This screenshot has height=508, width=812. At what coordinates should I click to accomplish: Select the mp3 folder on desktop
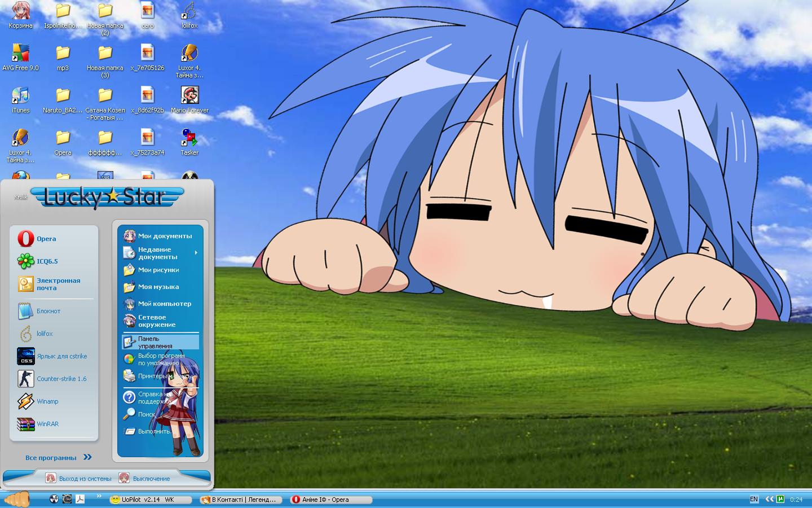(63, 57)
